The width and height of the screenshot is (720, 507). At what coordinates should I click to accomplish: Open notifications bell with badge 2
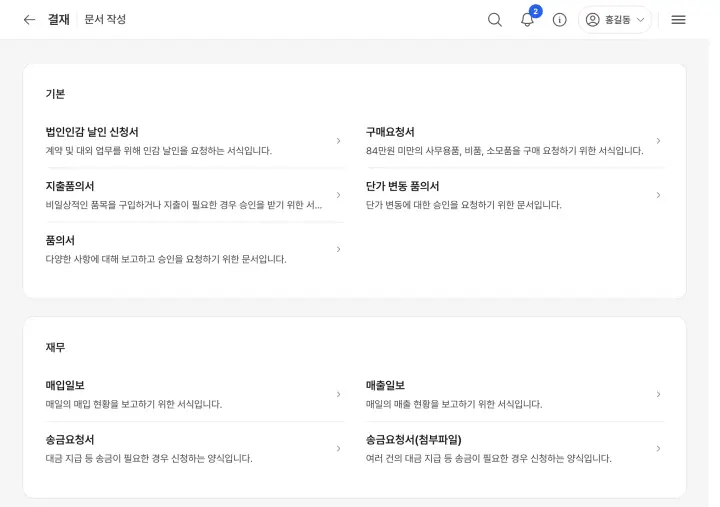tap(527, 20)
